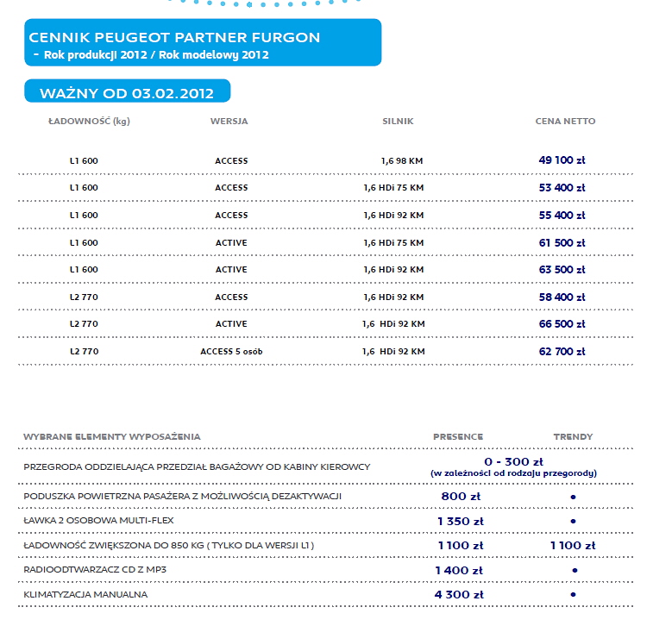Image resolution: width=672 pixels, height=626 pixels.
Task: Click the 'PODUSZKA POWIETRZNA PASAŻERA' row label
Action: pos(183,496)
